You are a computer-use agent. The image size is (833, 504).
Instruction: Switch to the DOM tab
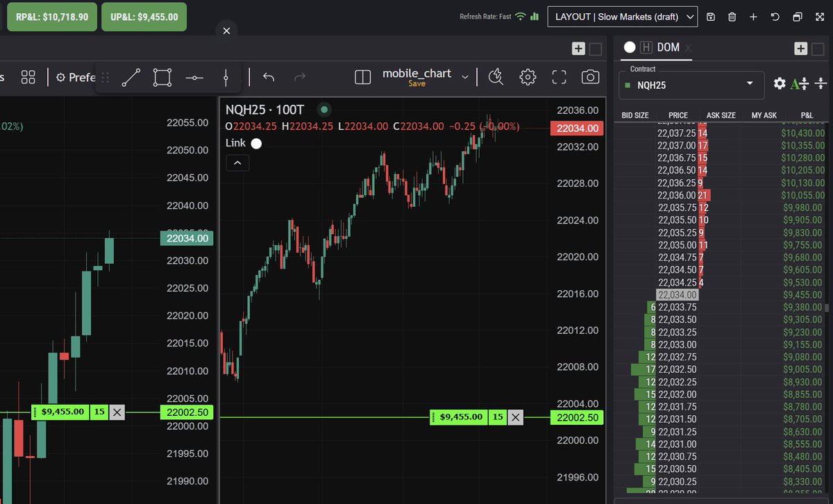[x=668, y=47]
